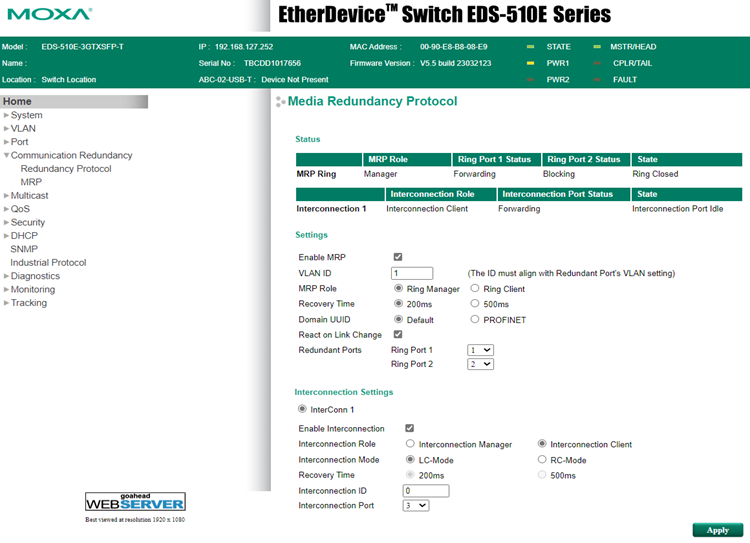
Task: Toggle the Enable MRP checkbox
Action: pyautogui.click(x=398, y=257)
